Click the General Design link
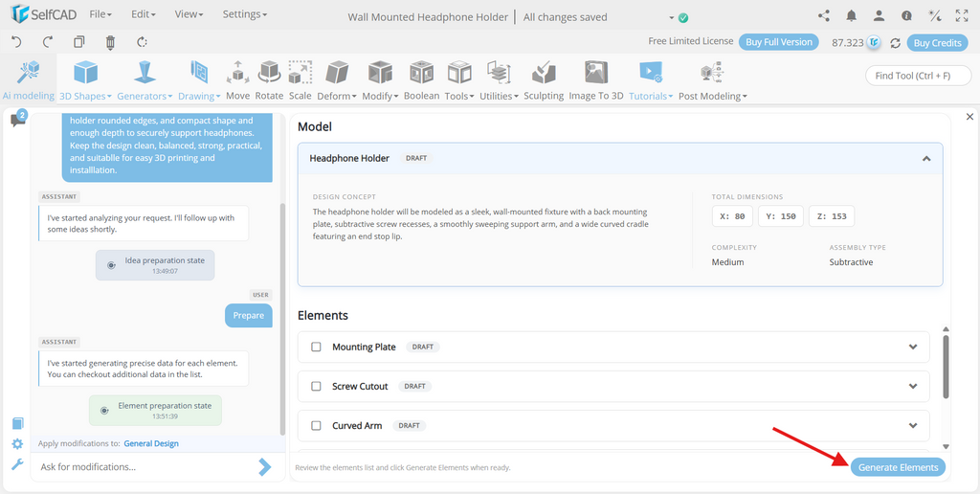This screenshot has width=980, height=494. [151, 443]
